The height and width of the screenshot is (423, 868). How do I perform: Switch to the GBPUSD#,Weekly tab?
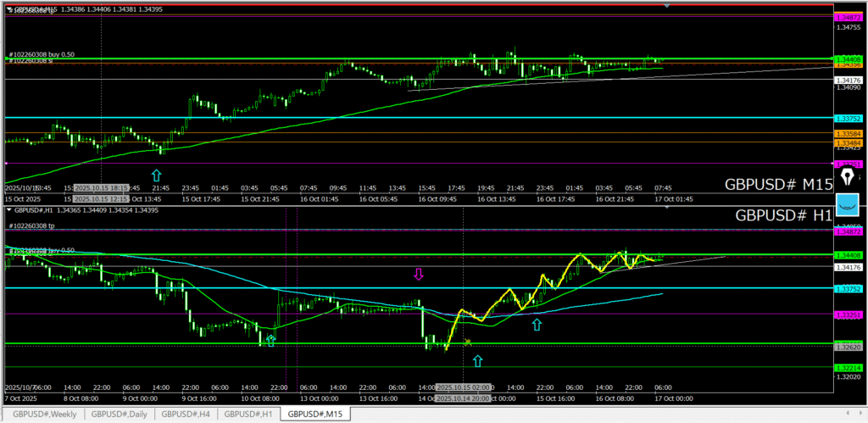42,415
